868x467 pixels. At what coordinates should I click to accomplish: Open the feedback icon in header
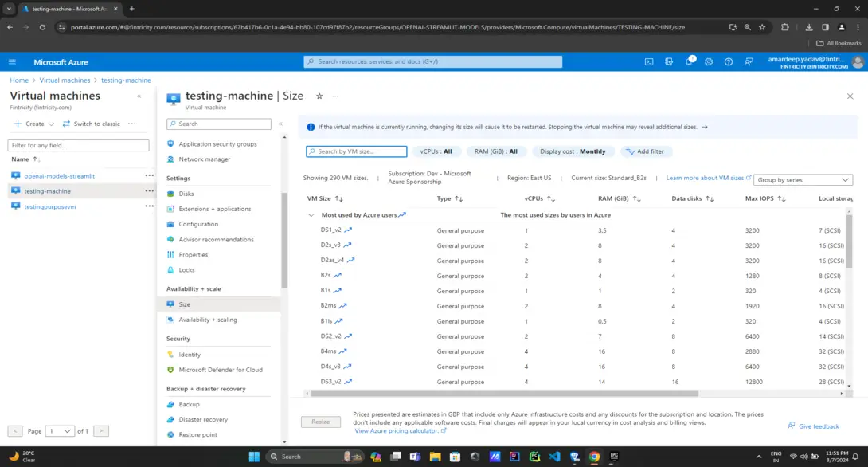pyautogui.click(x=749, y=62)
